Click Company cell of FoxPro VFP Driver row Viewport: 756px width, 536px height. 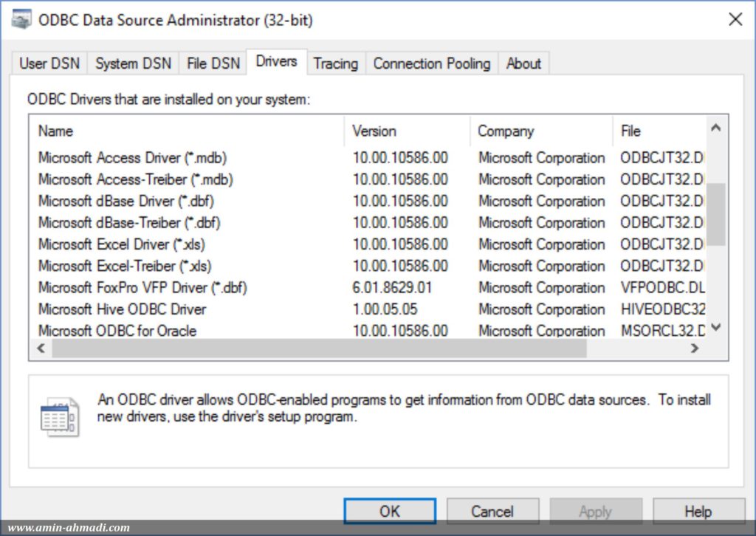(541, 288)
